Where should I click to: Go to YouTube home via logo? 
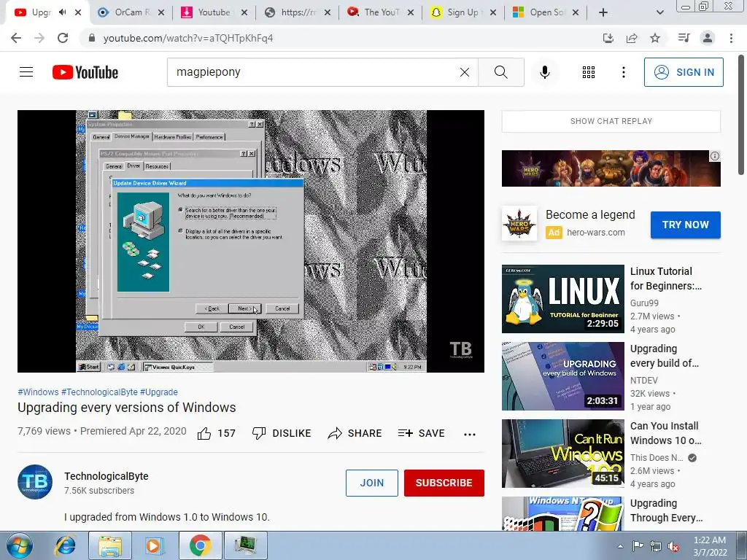(x=85, y=72)
